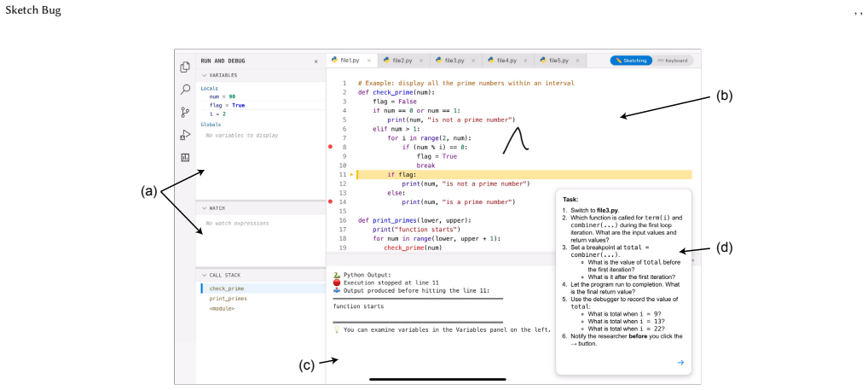Open the Search magnifier icon in sidebar
The width and height of the screenshot is (868, 390).
185,90
